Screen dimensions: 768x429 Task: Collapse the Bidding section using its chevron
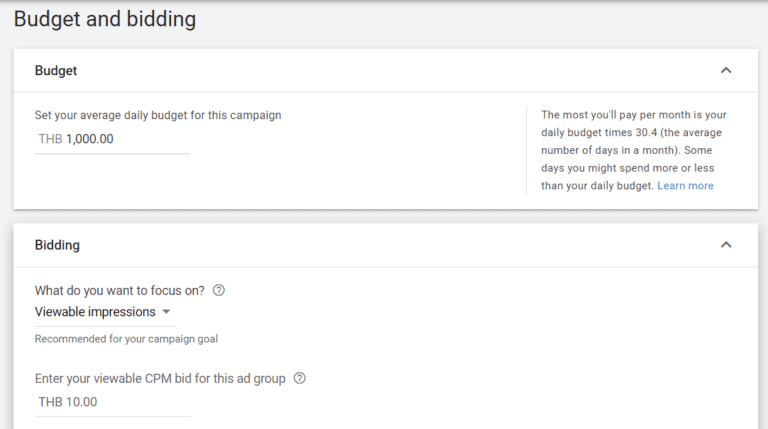[x=726, y=245]
